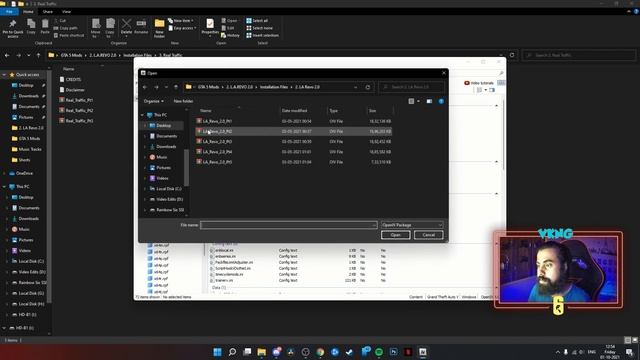Expand Local Disk (C:) in dialog tree
The width and height of the screenshot is (640, 360).
tap(144, 189)
